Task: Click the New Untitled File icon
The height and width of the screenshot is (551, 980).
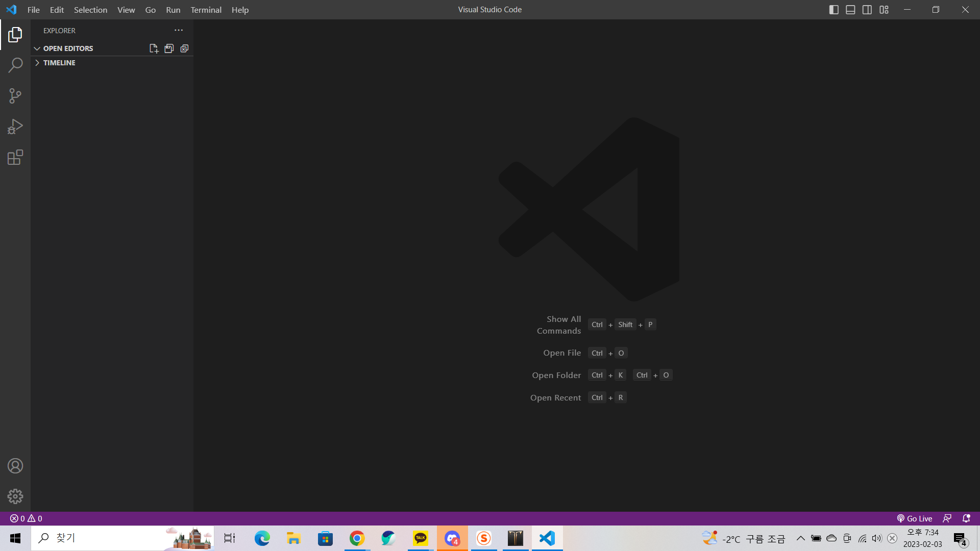Action: click(154, 48)
